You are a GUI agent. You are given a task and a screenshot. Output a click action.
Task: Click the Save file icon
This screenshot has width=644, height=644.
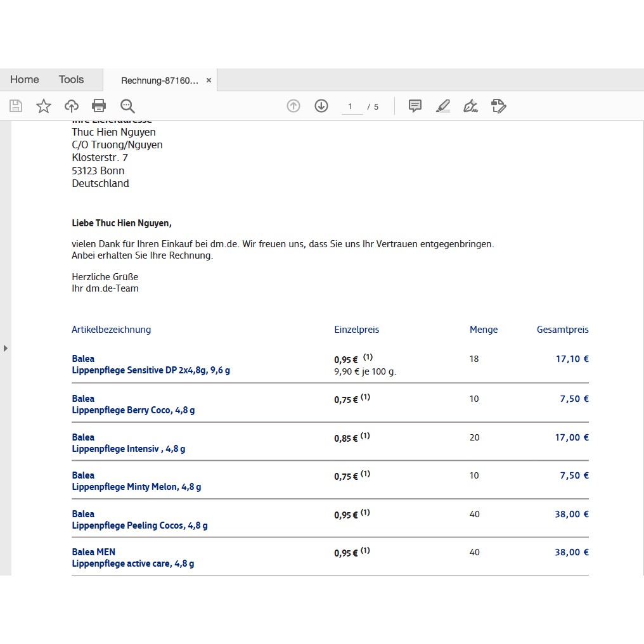coord(16,106)
